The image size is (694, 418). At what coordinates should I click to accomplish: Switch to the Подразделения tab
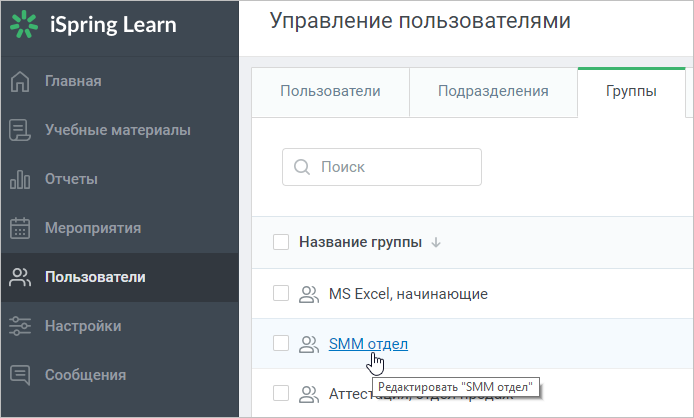point(493,92)
